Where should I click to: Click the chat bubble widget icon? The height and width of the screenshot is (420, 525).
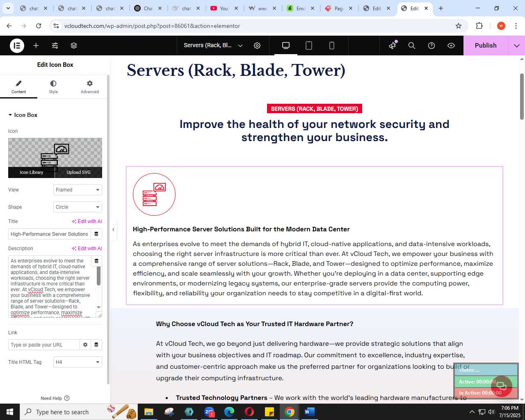501,386
